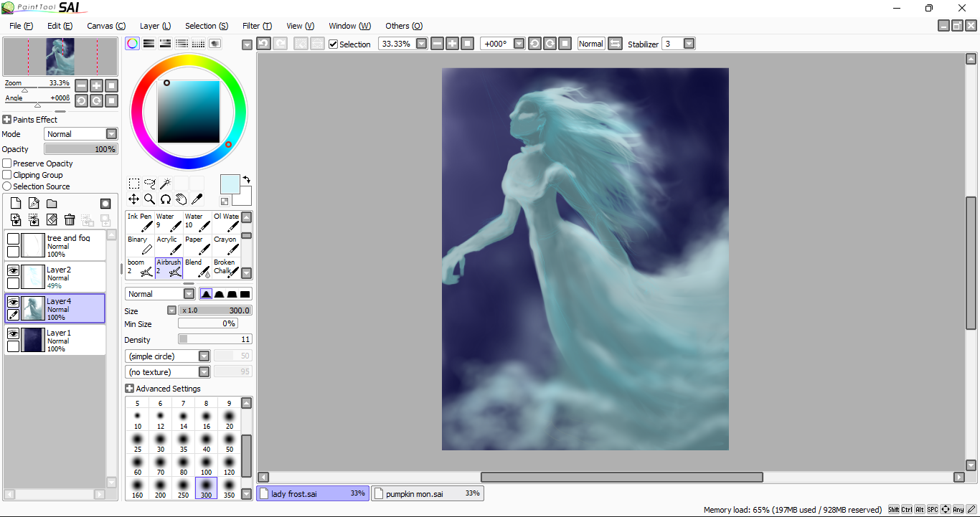The height and width of the screenshot is (517, 980).
Task: Enable Preserve Opacity checkbox
Action: (x=7, y=163)
